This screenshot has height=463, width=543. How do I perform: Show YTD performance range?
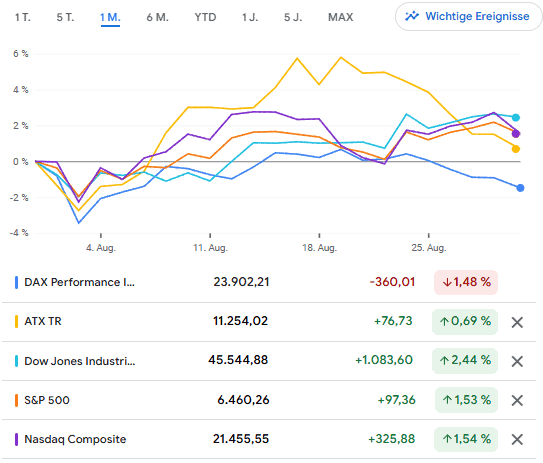coord(205,17)
